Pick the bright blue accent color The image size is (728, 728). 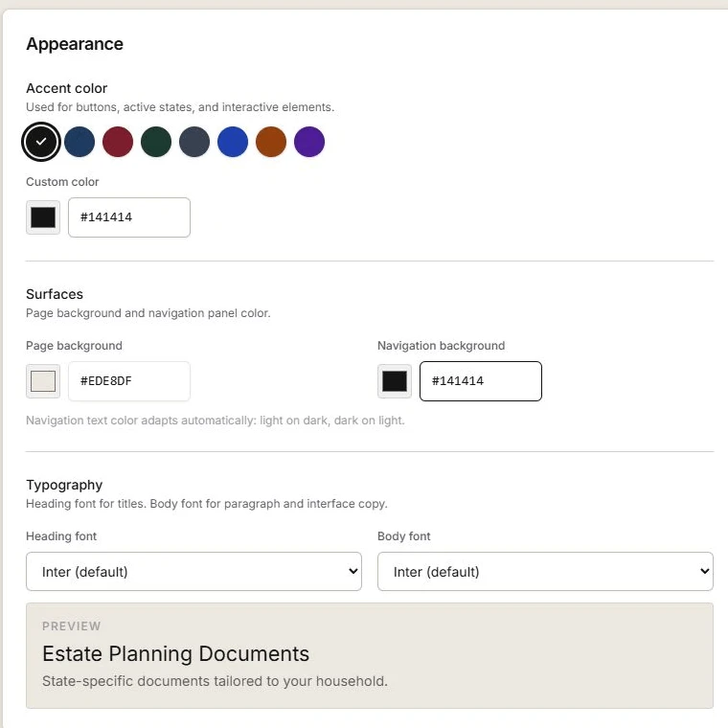point(233,142)
